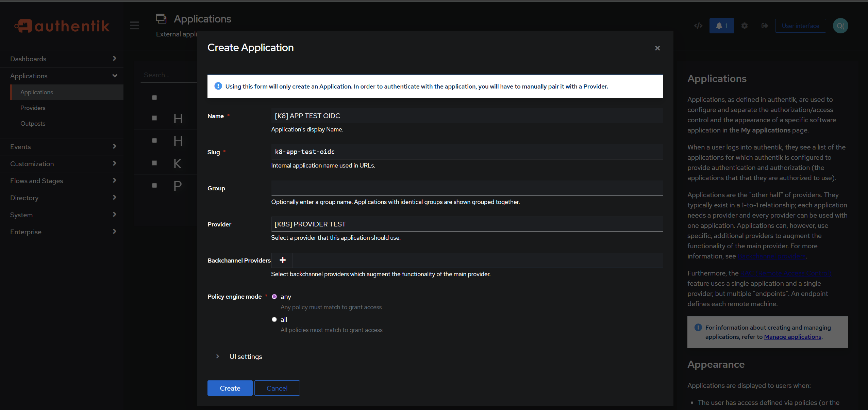Switch to User interface
The image size is (868, 410).
[800, 26]
